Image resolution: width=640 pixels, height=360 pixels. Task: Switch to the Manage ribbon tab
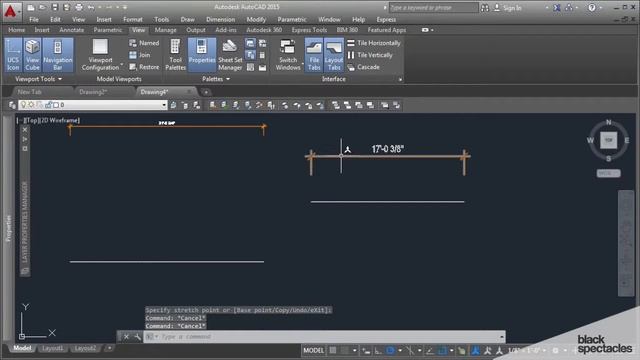[x=165, y=30]
